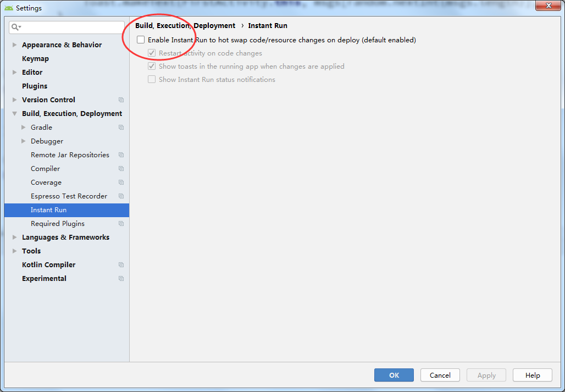The image size is (565, 392).
Task: Click the project-level icon beside Experimental
Action: [x=121, y=279]
